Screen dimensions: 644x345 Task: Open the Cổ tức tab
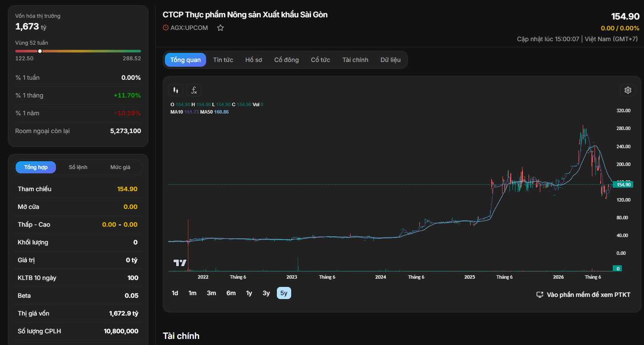(x=320, y=60)
